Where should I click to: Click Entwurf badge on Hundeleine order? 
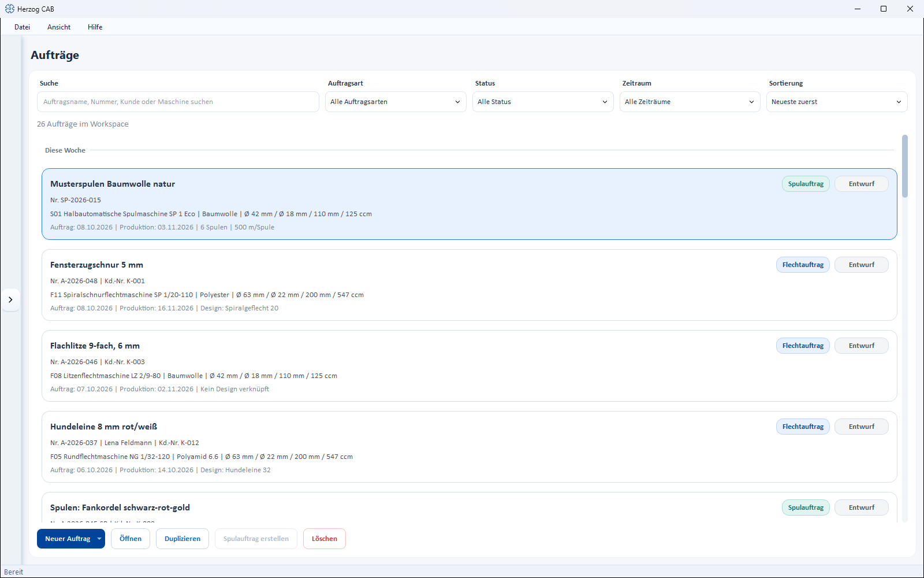[x=862, y=427]
